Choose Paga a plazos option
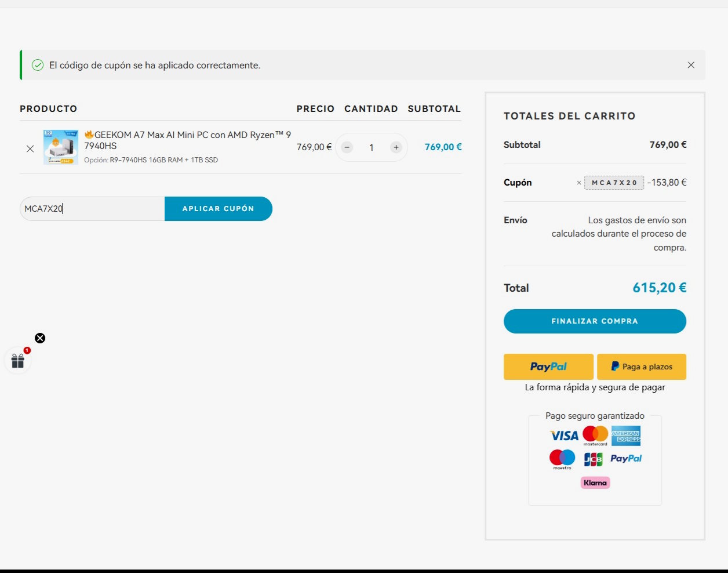 click(x=642, y=367)
